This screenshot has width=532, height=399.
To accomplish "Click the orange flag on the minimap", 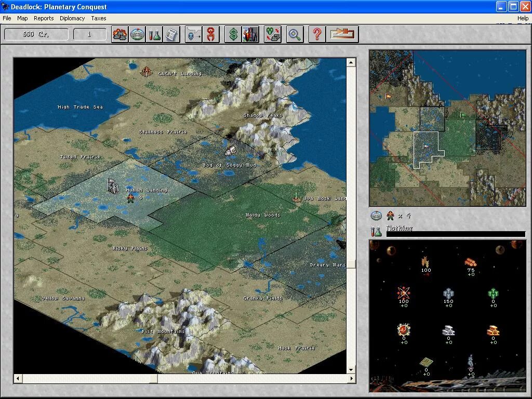I will pos(388,97).
